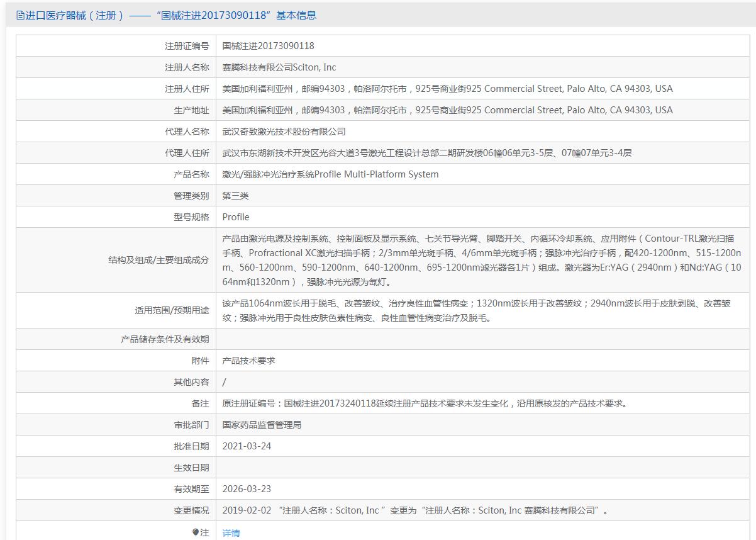The image size is (756, 540).
Task: Click the approval date 2021-03-24
Action: [247, 446]
